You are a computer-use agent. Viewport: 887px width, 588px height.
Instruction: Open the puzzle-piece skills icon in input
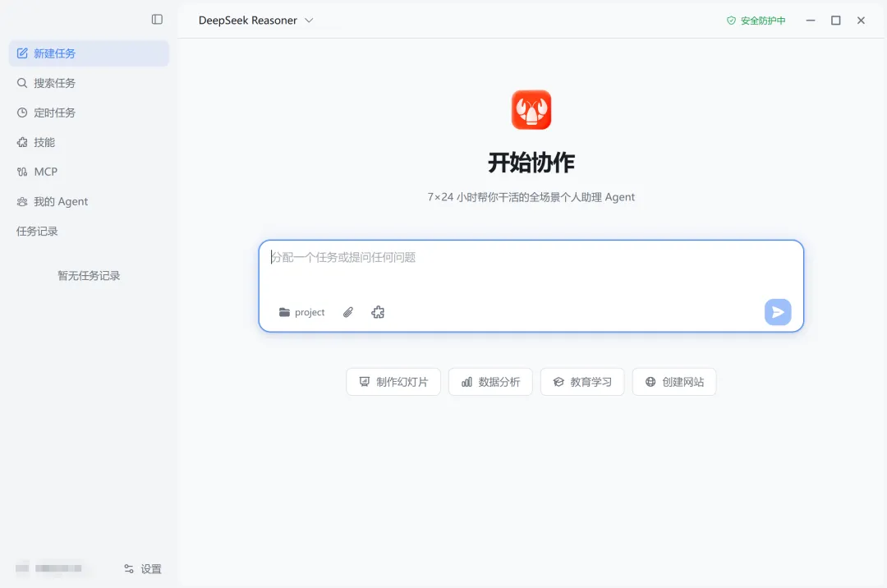[x=378, y=312]
